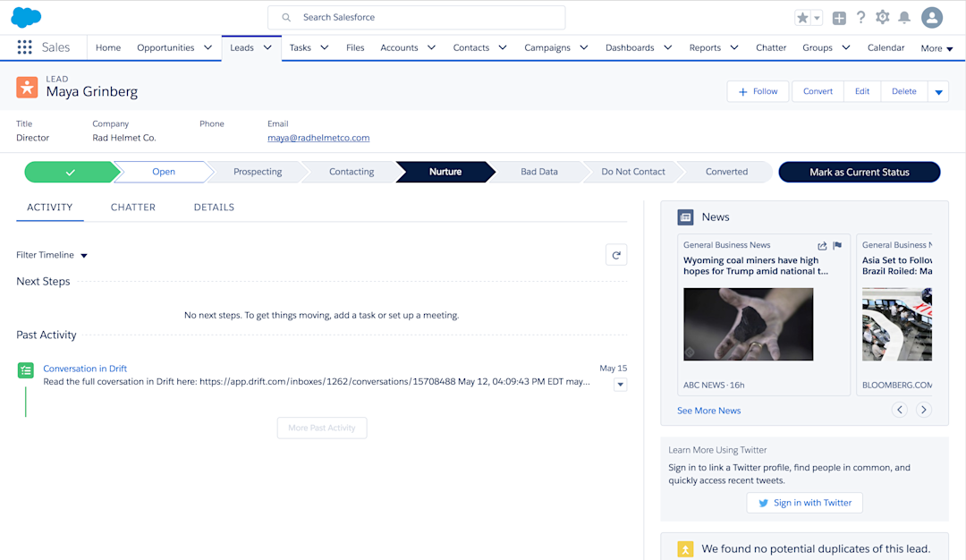Open the Chatter nav tab

[x=771, y=47]
